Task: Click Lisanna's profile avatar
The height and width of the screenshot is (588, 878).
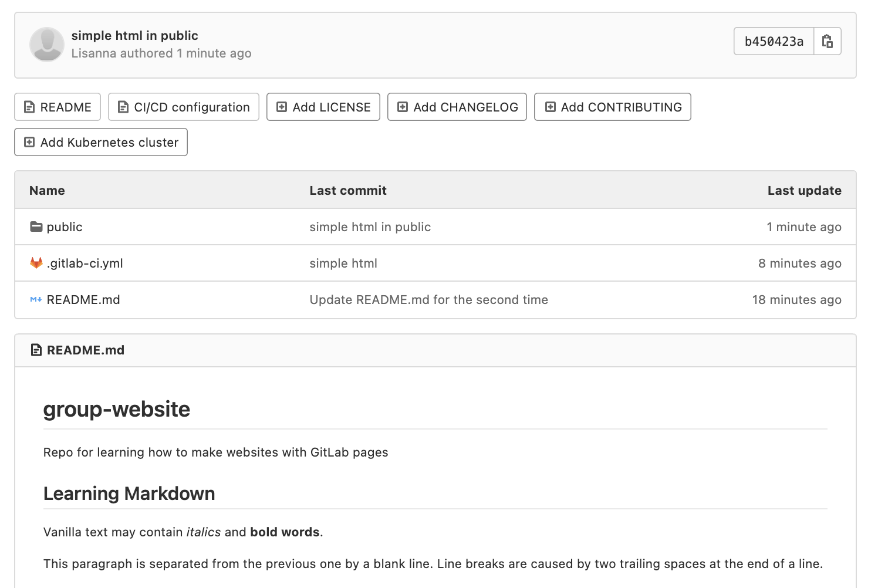Action: coord(46,44)
